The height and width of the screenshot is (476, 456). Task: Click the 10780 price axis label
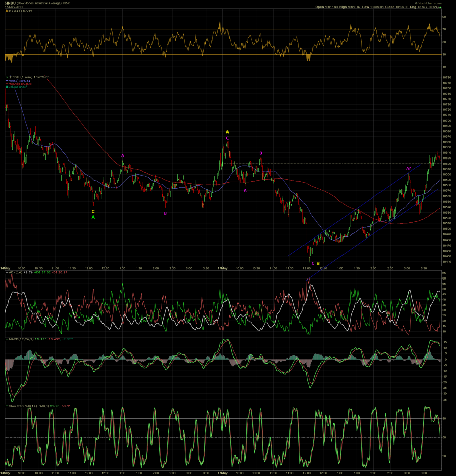[x=446, y=77]
